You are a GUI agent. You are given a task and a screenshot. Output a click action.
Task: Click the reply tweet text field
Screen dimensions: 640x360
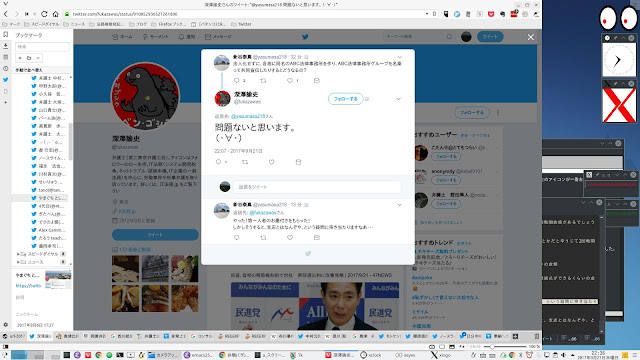317,187
